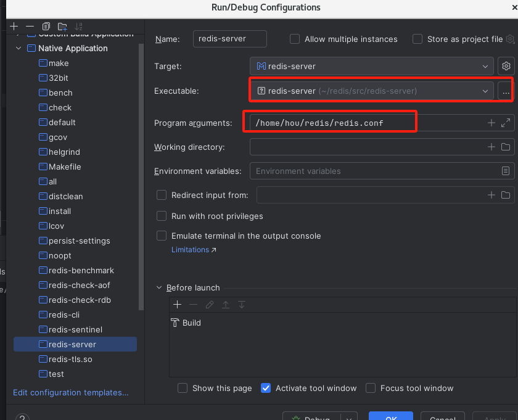
Task: Select the distclean configuration
Action: tap(75, 196)
